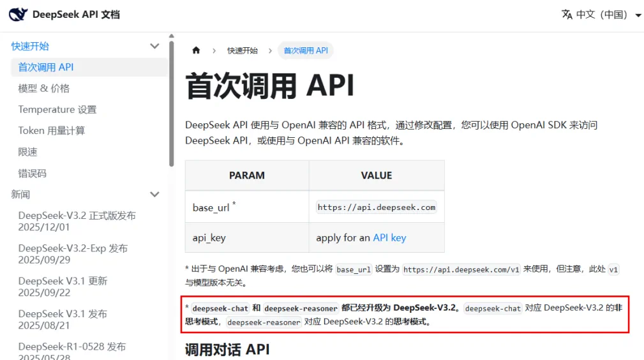Open the 中文（中国）language dropdown arrow

click(638, 15)
